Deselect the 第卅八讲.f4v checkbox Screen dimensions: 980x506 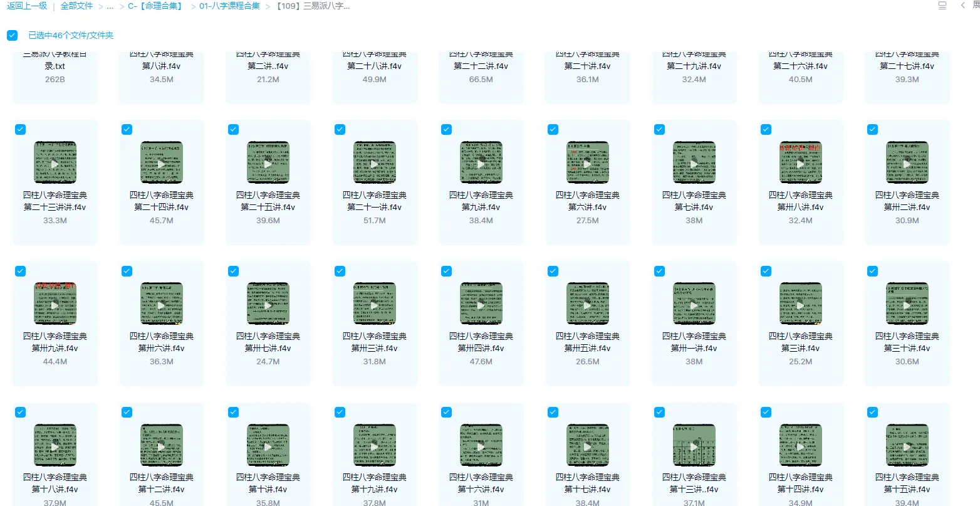pos(766,129)
